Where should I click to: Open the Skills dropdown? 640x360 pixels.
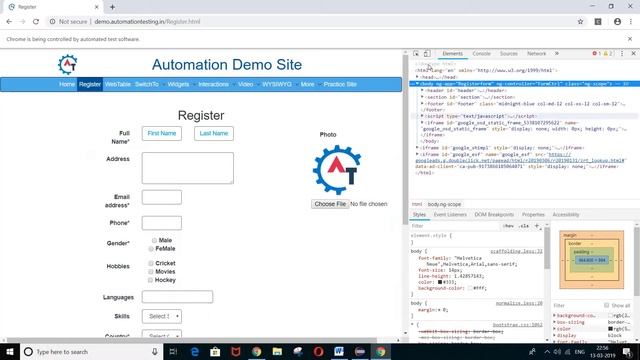click(x=162, y=316)
